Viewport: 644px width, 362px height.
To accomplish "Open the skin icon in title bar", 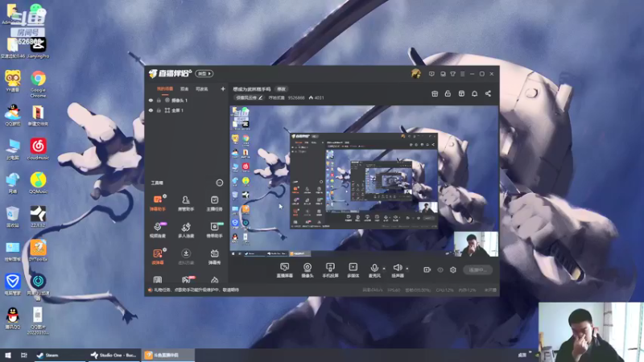I will pyautogui.click(x=452, y=74).
